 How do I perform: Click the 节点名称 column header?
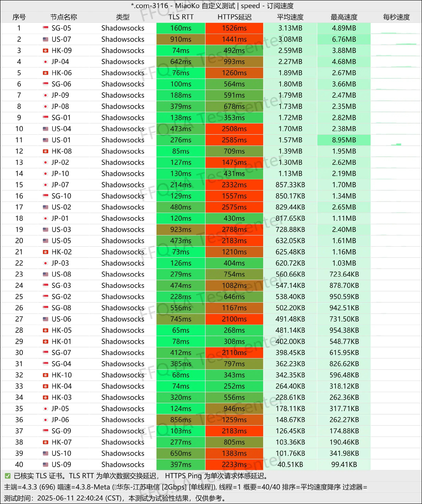pos(64,17)
